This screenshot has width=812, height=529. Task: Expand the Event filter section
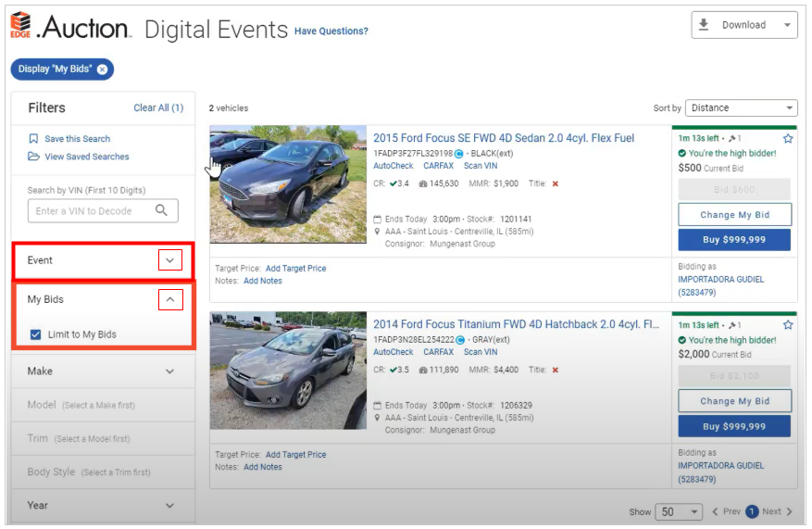169,260
